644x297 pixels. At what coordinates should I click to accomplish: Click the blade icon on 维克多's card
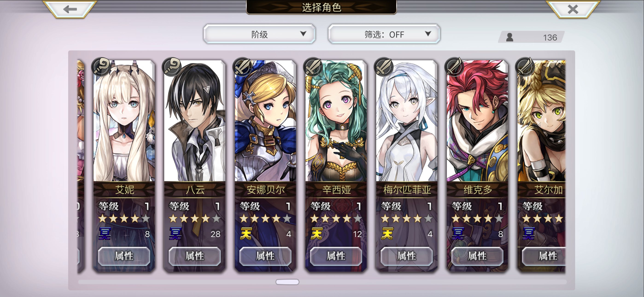click(454, 67)
